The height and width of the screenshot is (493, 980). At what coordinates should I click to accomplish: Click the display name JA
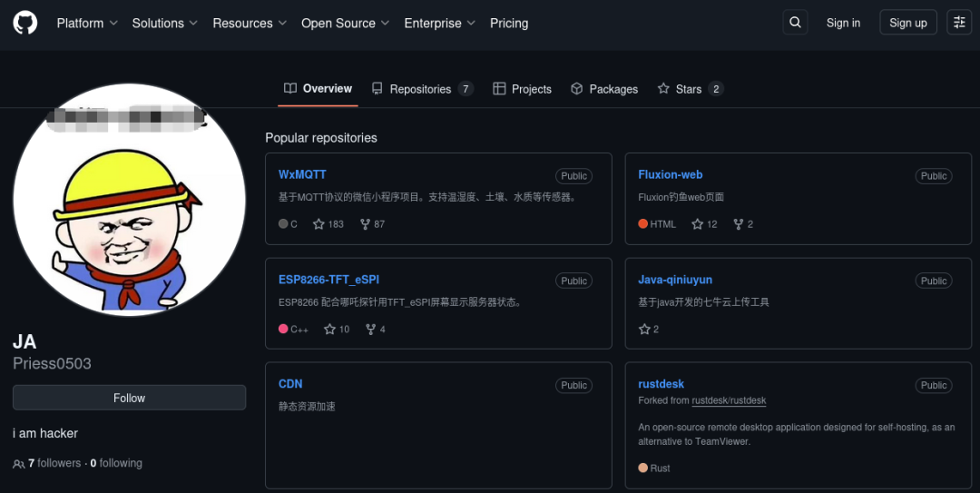[x=24, y=341]
